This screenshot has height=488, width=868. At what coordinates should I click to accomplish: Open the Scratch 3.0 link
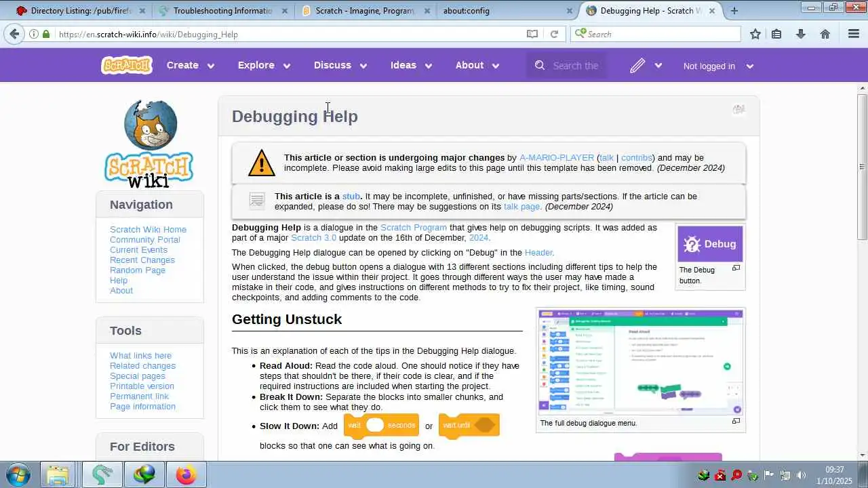click(x=313, y=237)
